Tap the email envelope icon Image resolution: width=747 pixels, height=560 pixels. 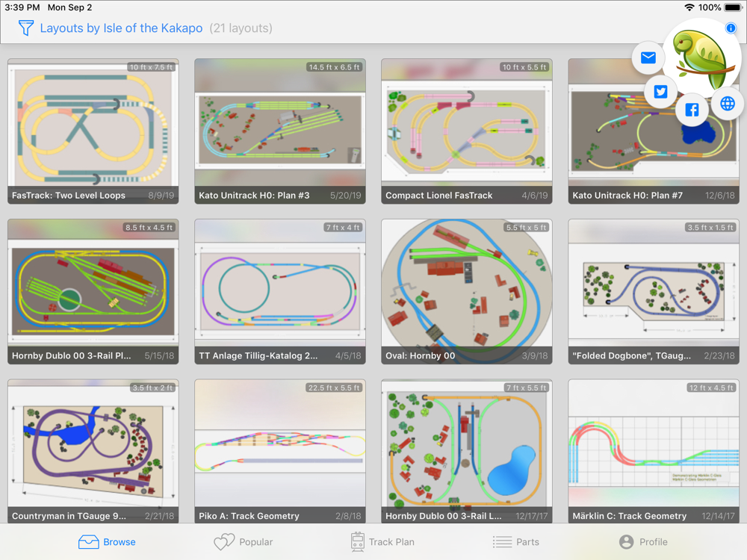pos(648,58)
